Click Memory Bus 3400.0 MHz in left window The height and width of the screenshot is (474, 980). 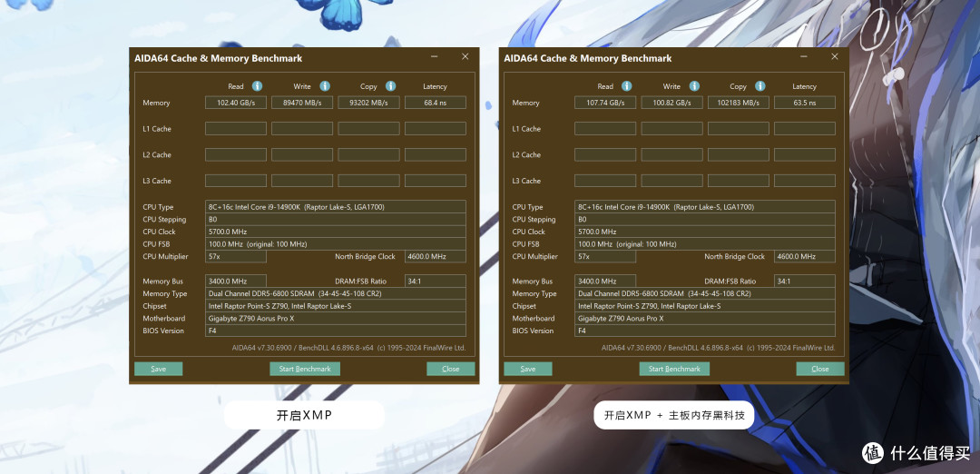click(236, 281)
